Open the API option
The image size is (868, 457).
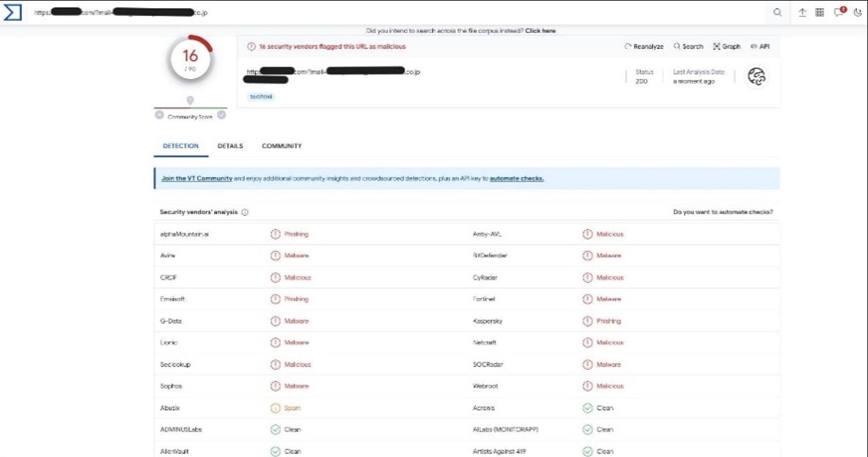pos(759,46)
